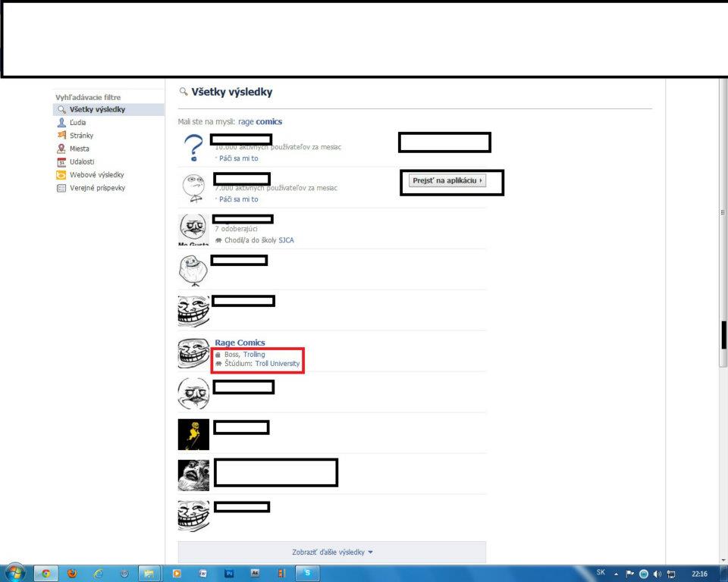Show Verejné príspevky filter
Viewport: 728px width, 582px height.
point(97,188)
